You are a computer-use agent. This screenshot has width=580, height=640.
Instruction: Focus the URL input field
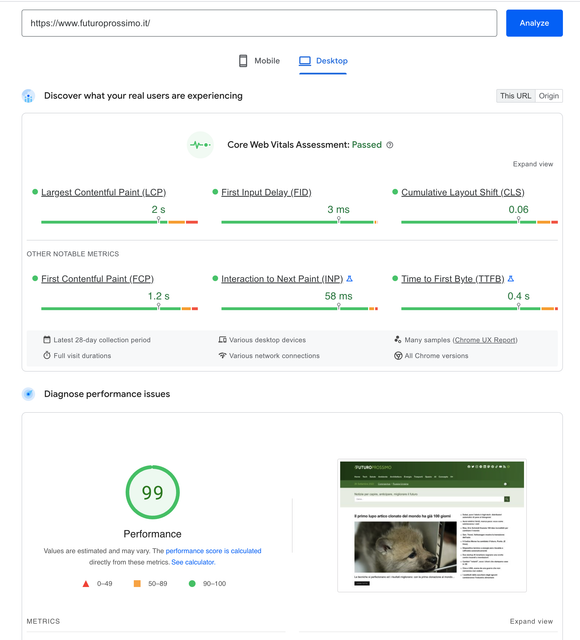pyautogui.click(x=259, y=23)
